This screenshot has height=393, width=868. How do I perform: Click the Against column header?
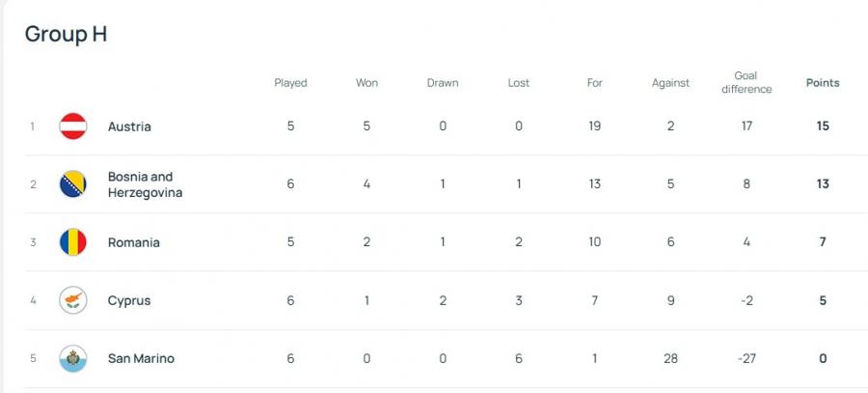click(670, 83)
